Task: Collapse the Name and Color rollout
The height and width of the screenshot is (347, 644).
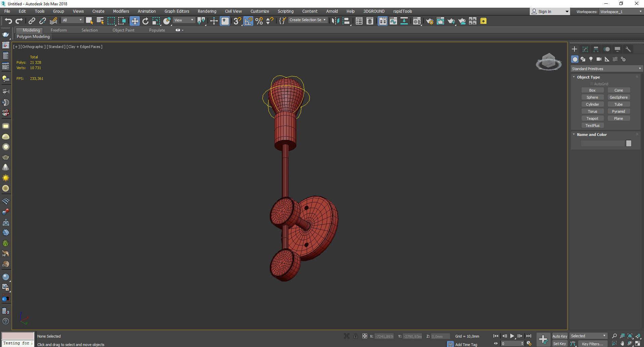Action: coord(592,135)
